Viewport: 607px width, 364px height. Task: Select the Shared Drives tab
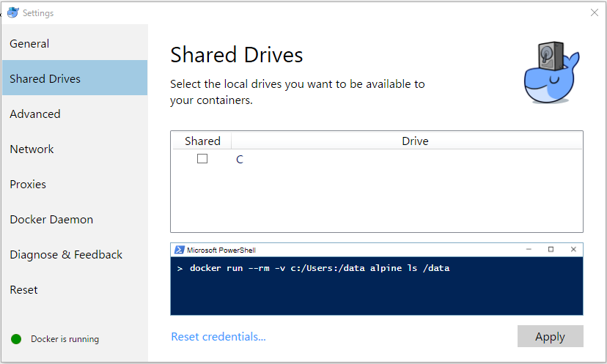click(74, 78)
